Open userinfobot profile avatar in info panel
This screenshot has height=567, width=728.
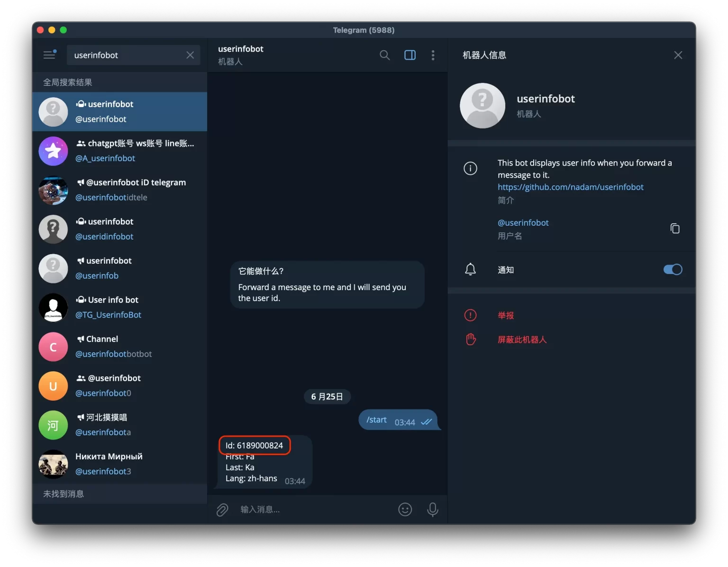click(x=482, y=106)
